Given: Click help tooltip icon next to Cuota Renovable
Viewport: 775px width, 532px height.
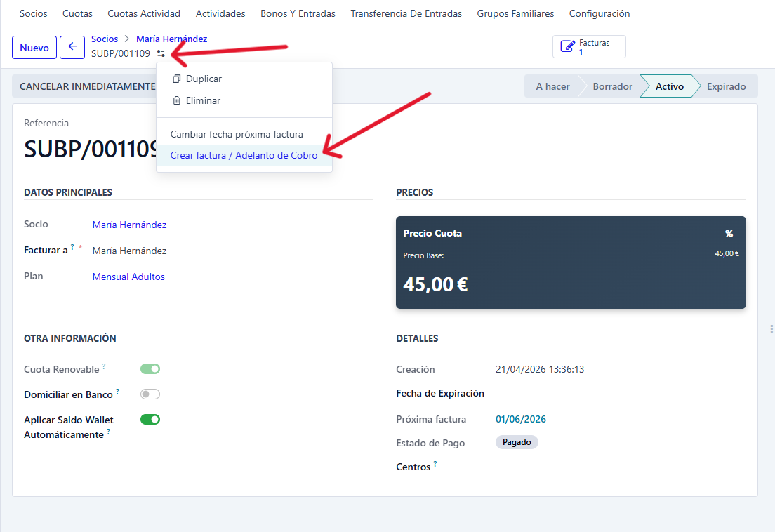Looking at the screenshot, I should pyautogui.click(x=104, y=366).
